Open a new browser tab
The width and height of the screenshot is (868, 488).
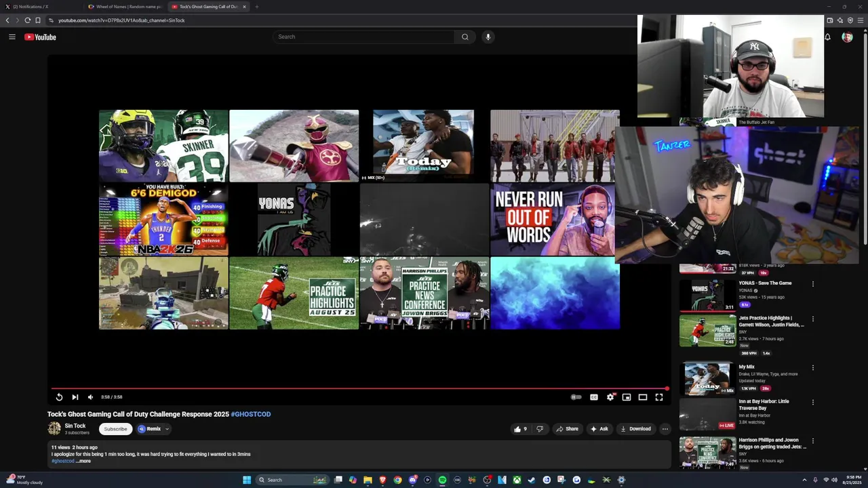click(256, 7)
